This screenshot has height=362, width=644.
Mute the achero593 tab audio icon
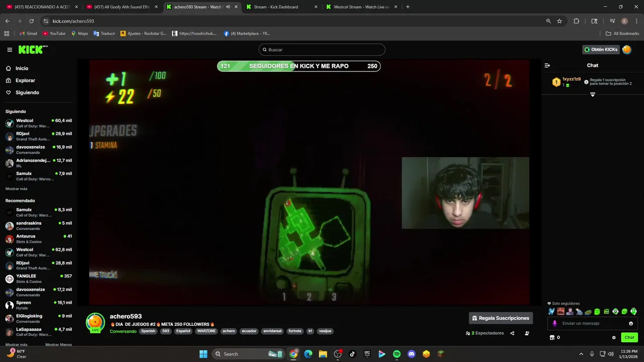[x=228, y=7]
